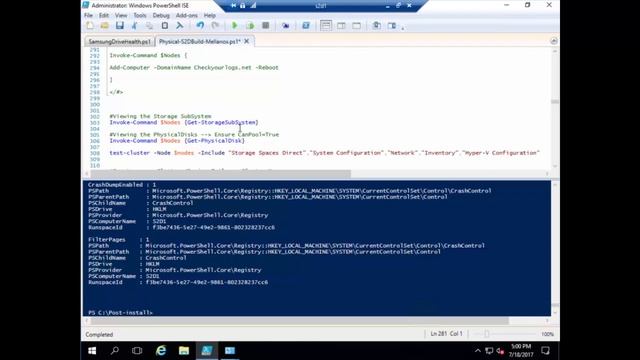Run selection with the toolbar icon
The height and width of the screenshot is (360, 640).
pyautogui.click(x=250, y=26)
